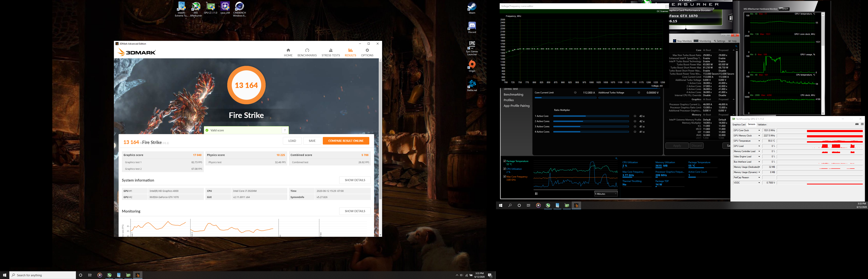Open Video Engine Load sensor dropdown
Viewport: 868px width, 279px height.
click(759, 156)
